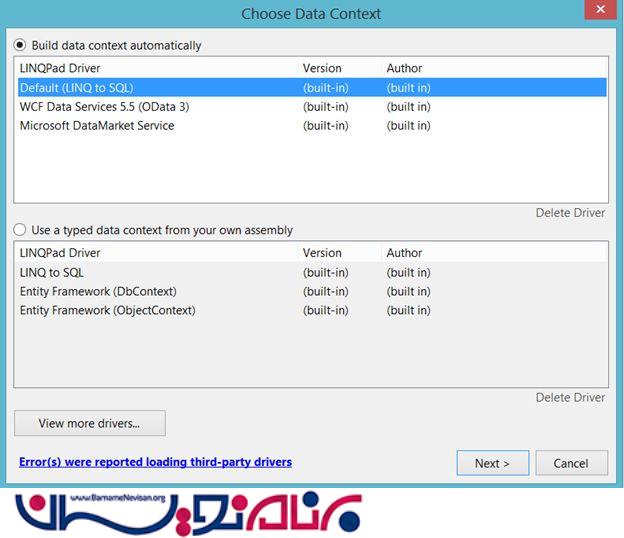The height and width of the screenshot is (538, 624).
Task: Sort automatic drivers by LINQPad Driver column
Action: 60,69
